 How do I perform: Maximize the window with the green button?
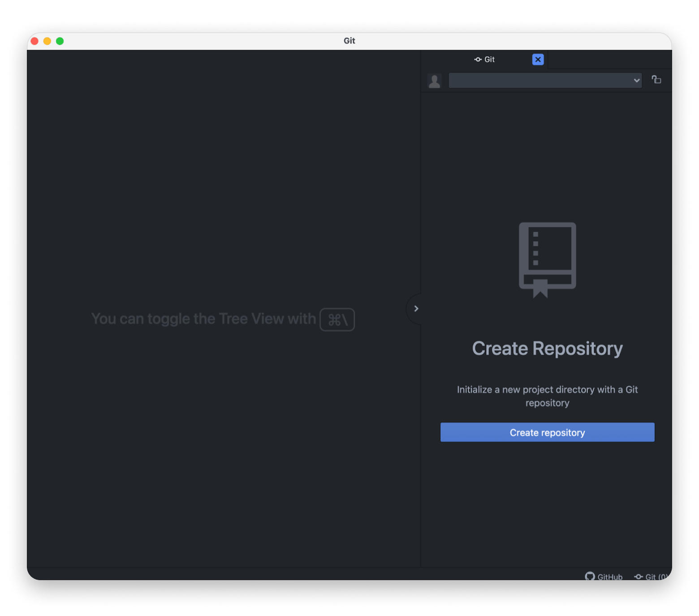click(x=60, y=41)
